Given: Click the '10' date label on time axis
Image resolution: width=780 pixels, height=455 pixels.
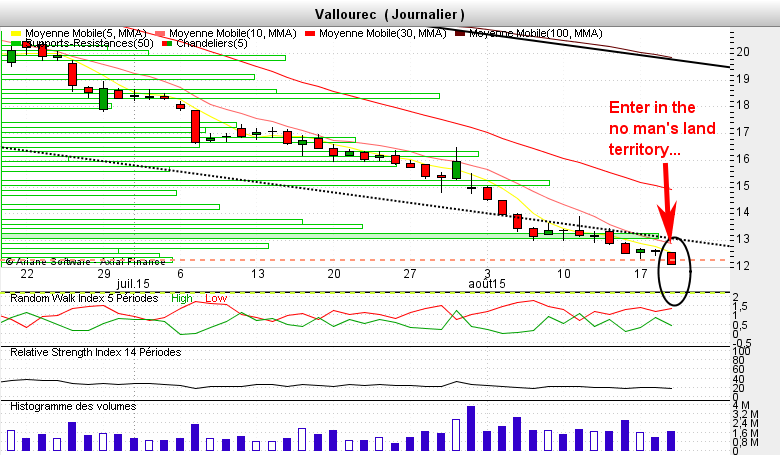Looking at the screenshot, I should pyautogui.click(x=563, y=273).
